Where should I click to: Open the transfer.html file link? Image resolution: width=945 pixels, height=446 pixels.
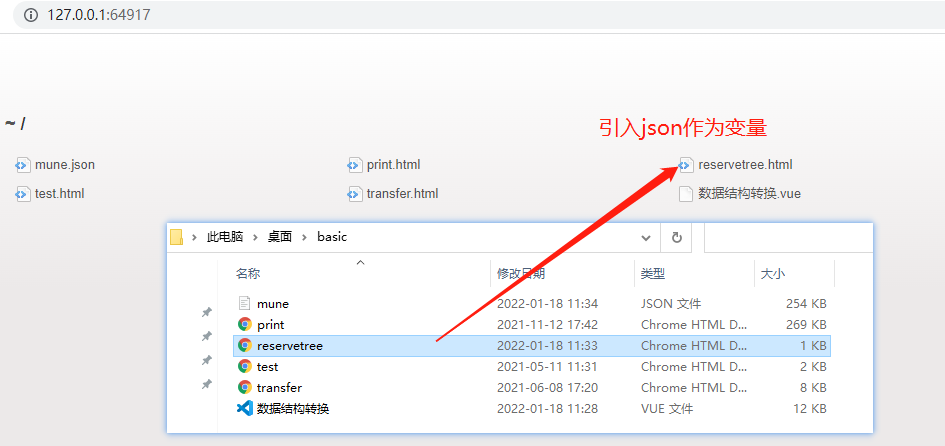[x=403, y=194]
